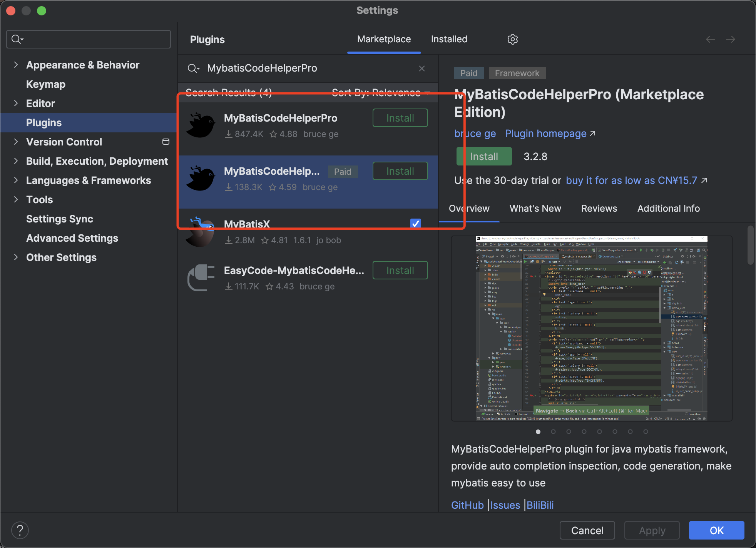756x548 pixels.
Task: Open the help question mark button
Action: click(20, 530)
